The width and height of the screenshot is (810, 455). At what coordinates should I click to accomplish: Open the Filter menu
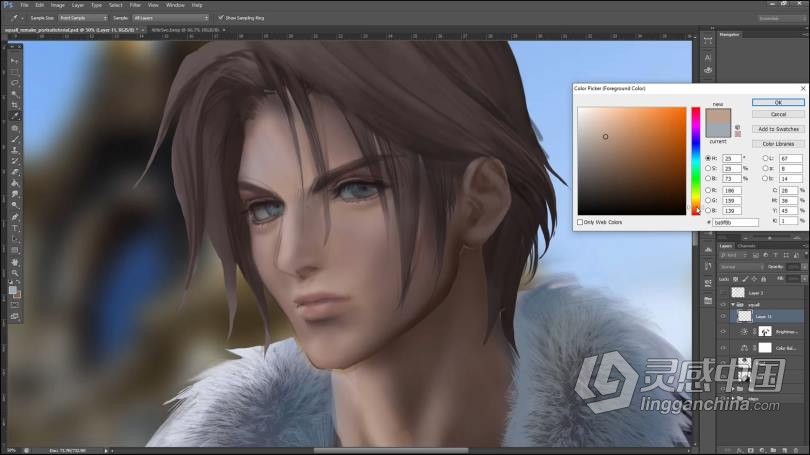(x=135, y=5)
